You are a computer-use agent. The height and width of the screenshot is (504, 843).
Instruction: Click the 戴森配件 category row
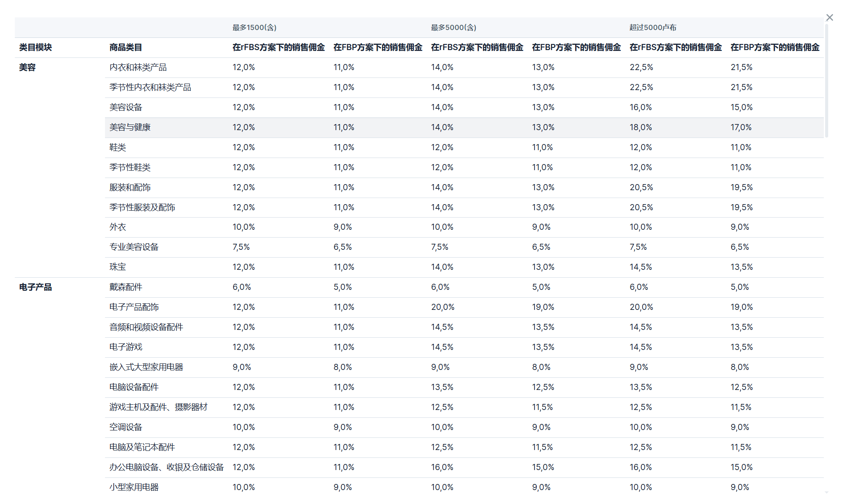point(126,287)
